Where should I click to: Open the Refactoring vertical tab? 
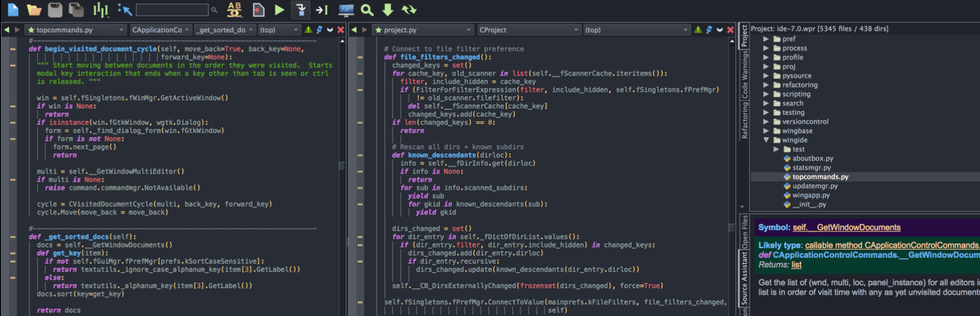pyautogui.click(x=744, y=120)
